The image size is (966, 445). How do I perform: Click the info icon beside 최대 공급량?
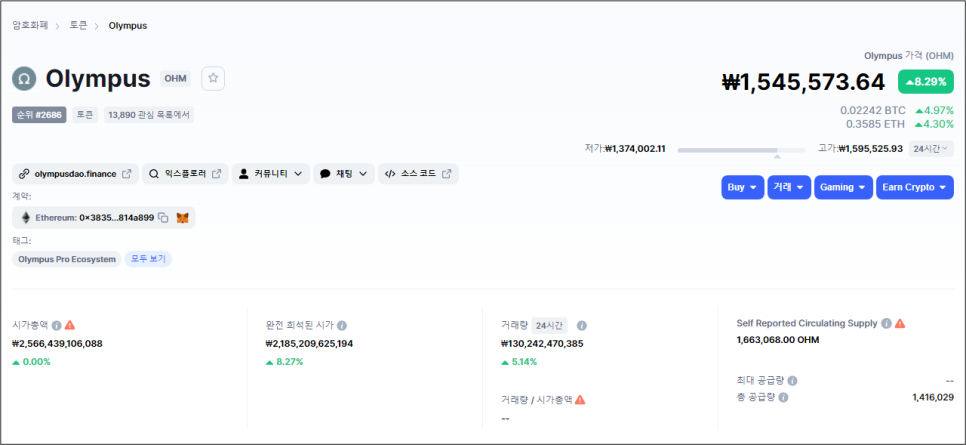click(x=793, y=381)
